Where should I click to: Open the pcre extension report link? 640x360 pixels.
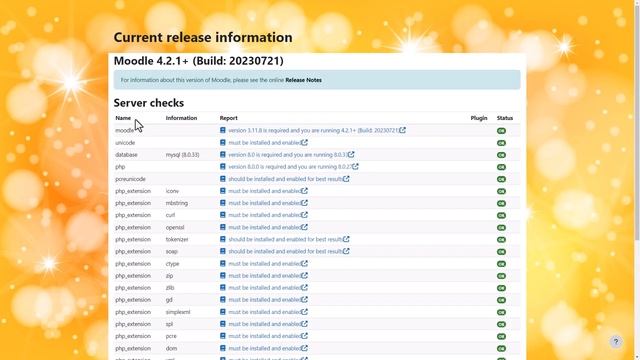264,336
